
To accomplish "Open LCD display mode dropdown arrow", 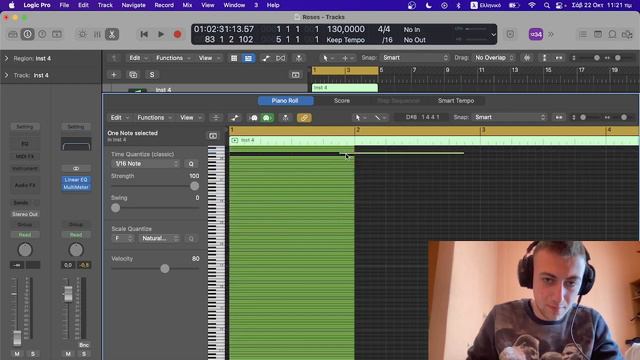I will coord(493,35).
